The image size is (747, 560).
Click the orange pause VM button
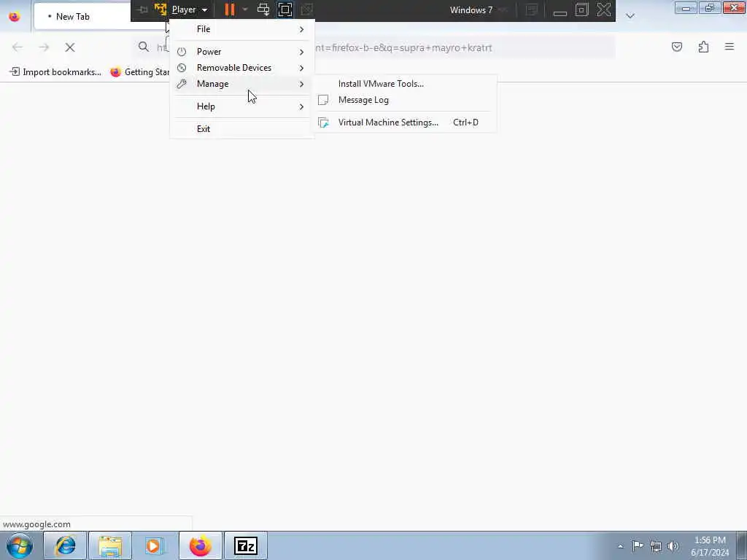[230, 9]
